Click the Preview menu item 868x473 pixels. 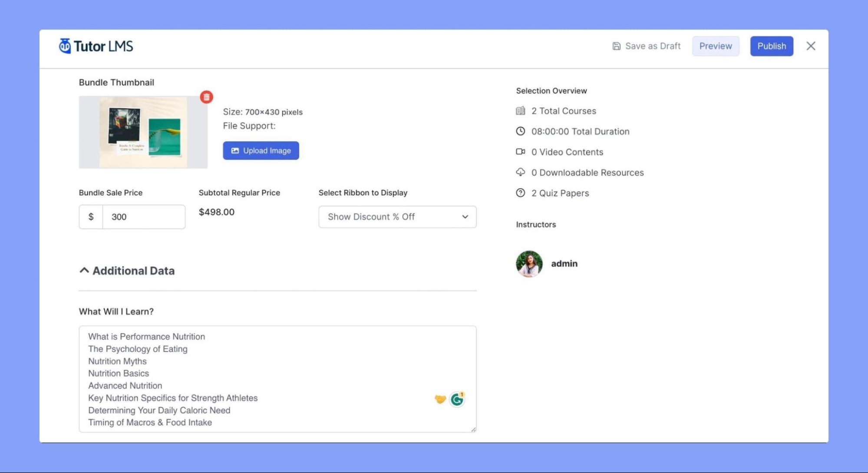pyautogui.click(x=715, y=46)
